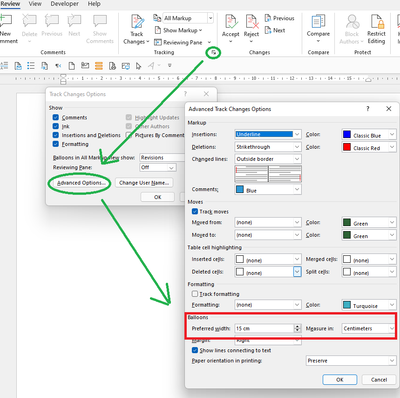Toggle the Comments checkbox in Track Changes Options
400x398 pixels.
(56, 117)
